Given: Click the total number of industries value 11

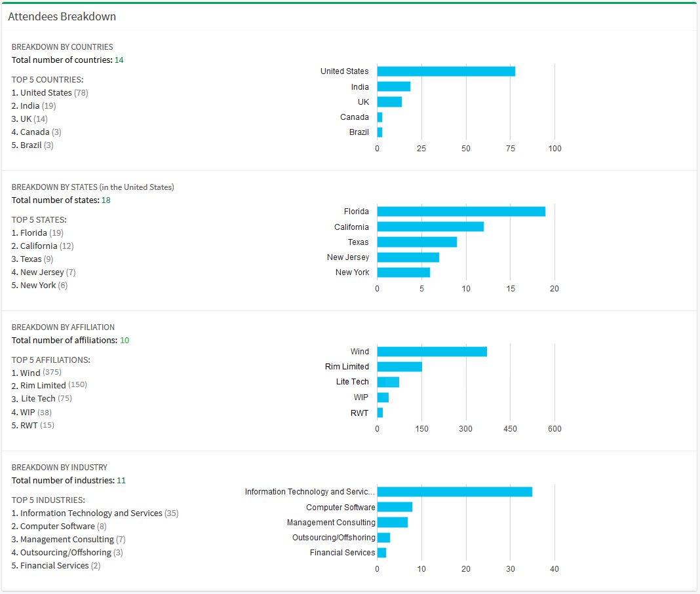Looking at the screenshot, I should pyautogui.click(x=121, y=481).
